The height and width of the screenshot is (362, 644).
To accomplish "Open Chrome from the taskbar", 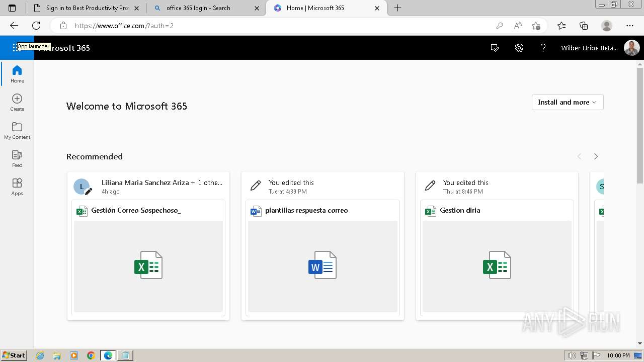I will [x=91, y=355].
